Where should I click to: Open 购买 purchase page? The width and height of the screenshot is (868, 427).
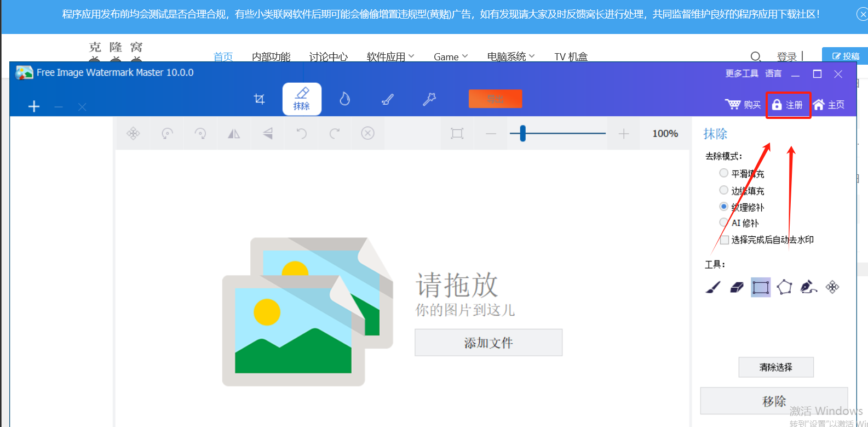[743, 105]
